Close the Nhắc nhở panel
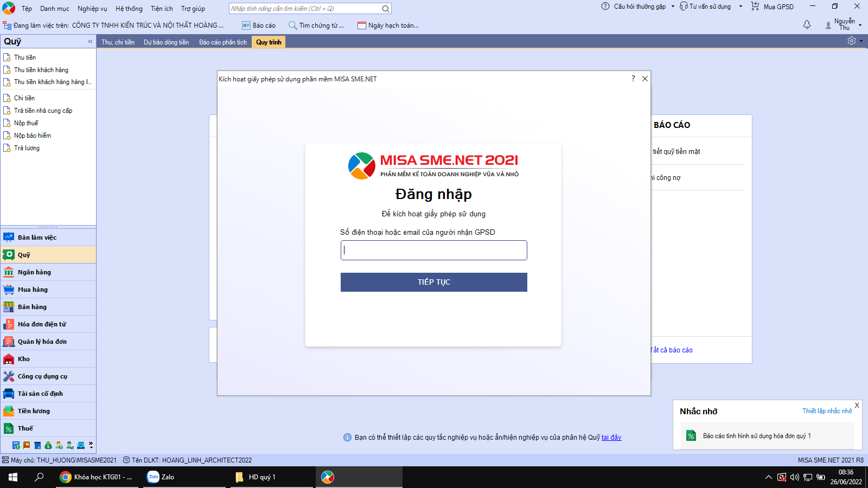Screen dimensions: 868x488 click(857, 405)
